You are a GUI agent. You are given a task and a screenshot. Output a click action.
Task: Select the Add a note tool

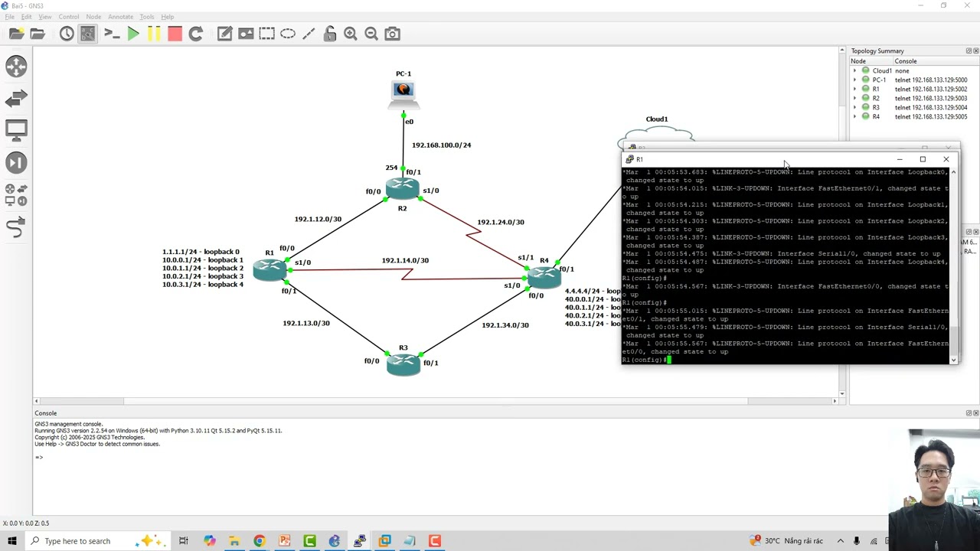click(x=224, y=34)
